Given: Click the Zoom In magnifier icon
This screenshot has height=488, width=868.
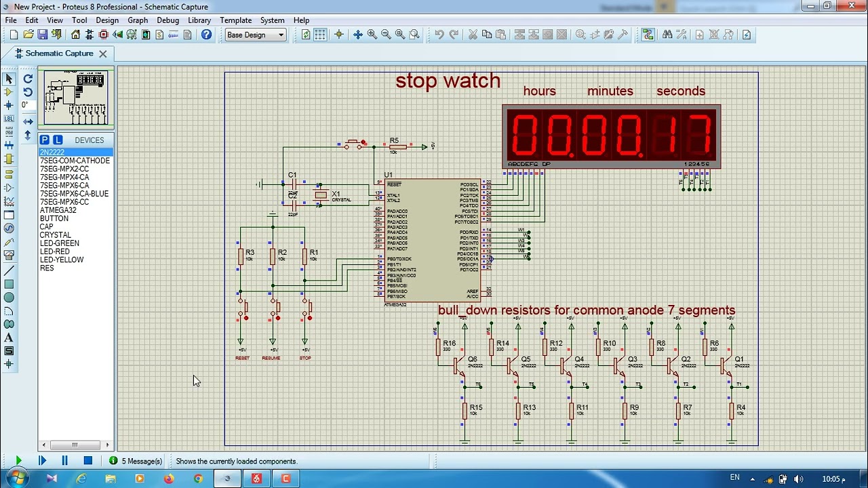Looking at the screenshot, I should (x=372, y=35).
